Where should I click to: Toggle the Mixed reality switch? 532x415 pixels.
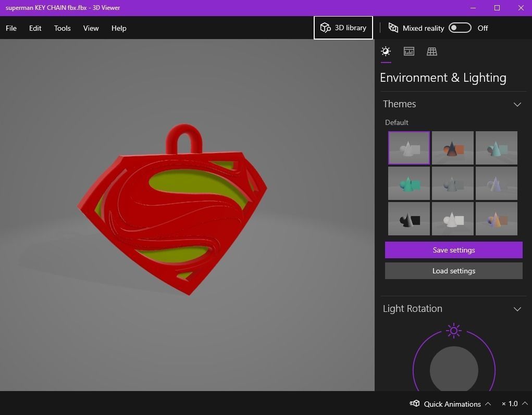[460, 28]
